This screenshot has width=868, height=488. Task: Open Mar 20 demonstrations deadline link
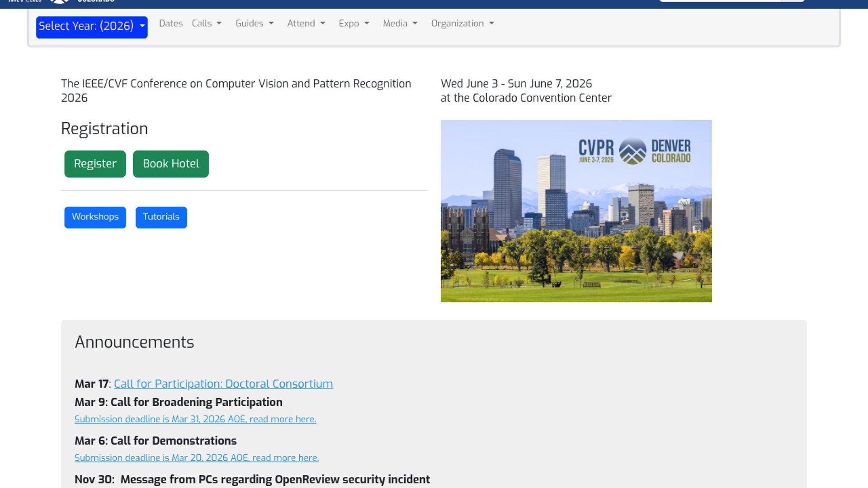click(196, 458)
